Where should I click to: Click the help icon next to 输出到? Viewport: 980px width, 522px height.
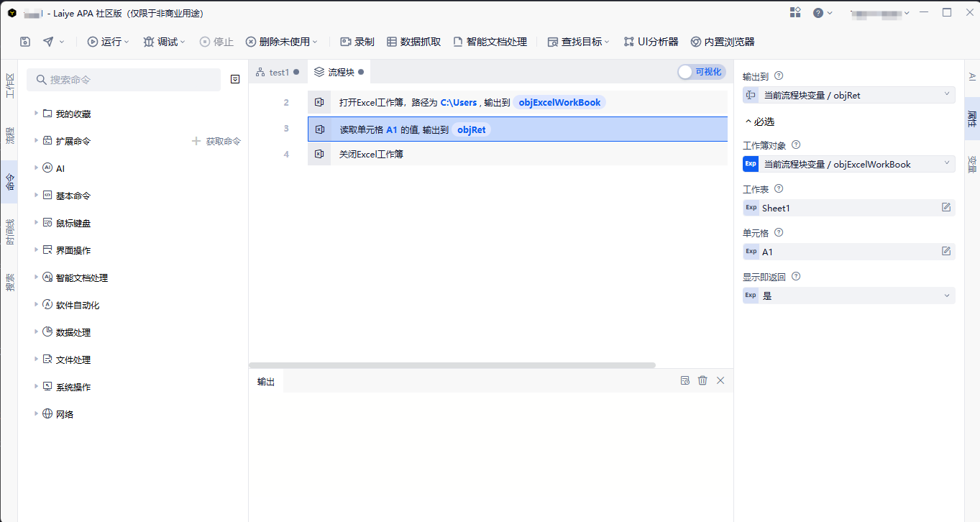tap(779, 75)
